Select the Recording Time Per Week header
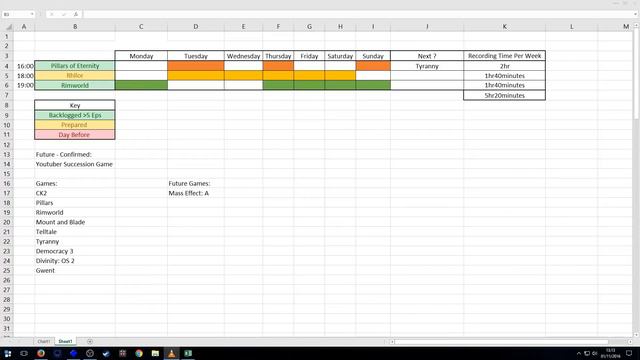640x360 pixels. pyautogui.click(x=504, y=56)
